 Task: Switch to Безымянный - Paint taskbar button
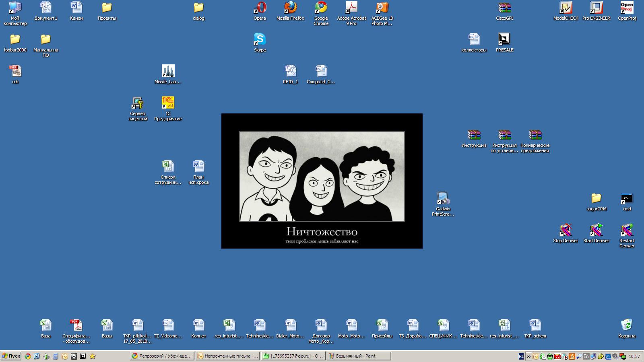358,356
